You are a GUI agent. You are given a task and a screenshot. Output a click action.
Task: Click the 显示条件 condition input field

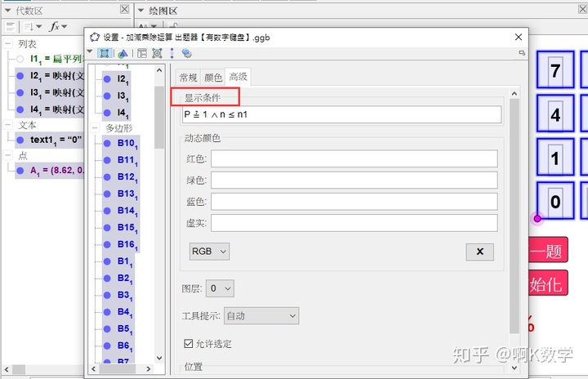pyautogui.click(x=341, y=114)
